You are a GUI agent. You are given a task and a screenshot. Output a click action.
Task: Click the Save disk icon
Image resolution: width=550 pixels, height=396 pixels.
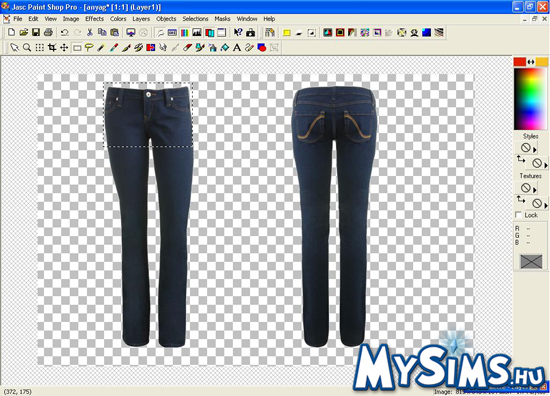(x=36, y=33)
